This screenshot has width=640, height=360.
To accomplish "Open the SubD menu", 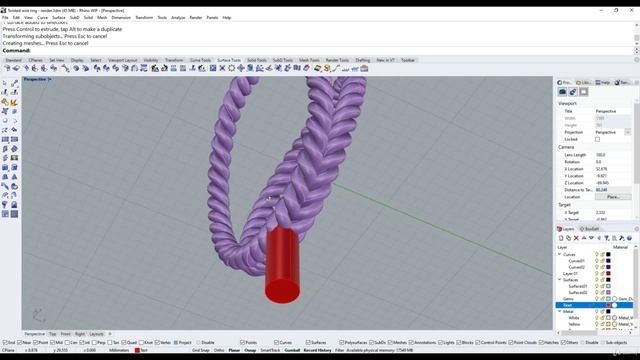I will pyautogui.click(x=74, y=18).
